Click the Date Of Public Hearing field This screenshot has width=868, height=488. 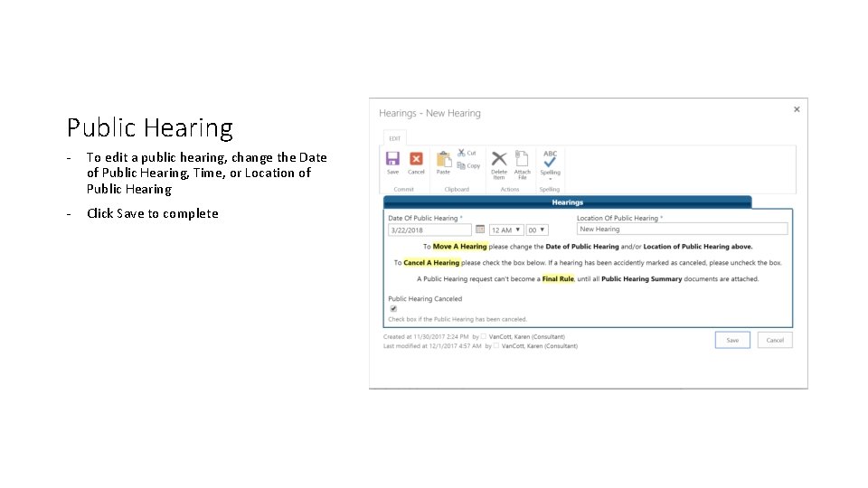click(x=429, y=230)
